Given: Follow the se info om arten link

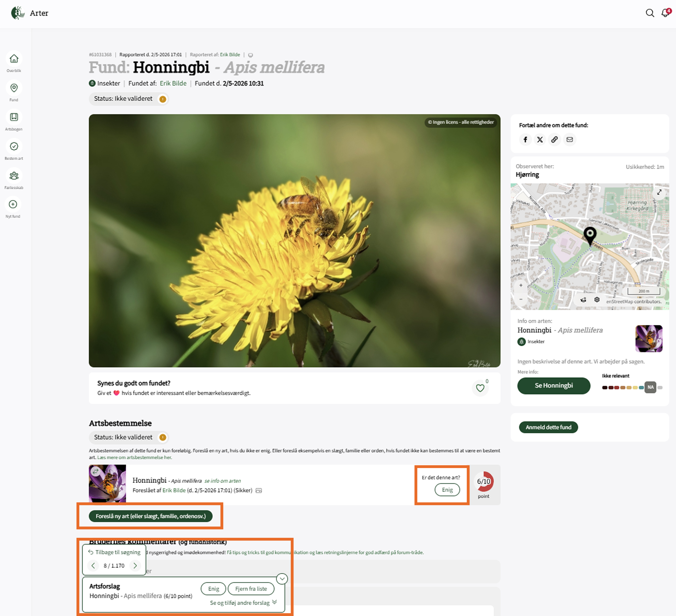Looking at the screenshot, I should point(223,481).
